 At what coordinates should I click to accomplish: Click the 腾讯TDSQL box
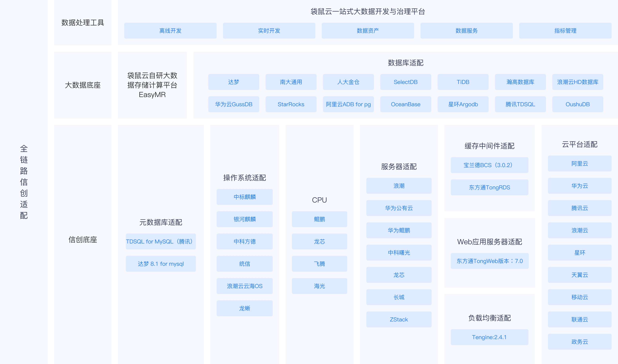click(x=520, y=104)
